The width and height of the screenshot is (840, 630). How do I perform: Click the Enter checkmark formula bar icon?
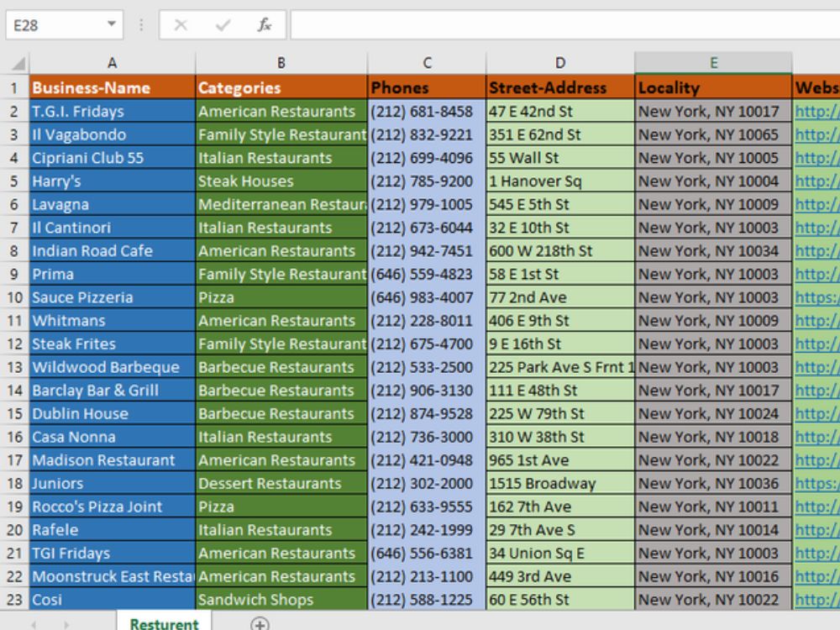coord(223,25)
